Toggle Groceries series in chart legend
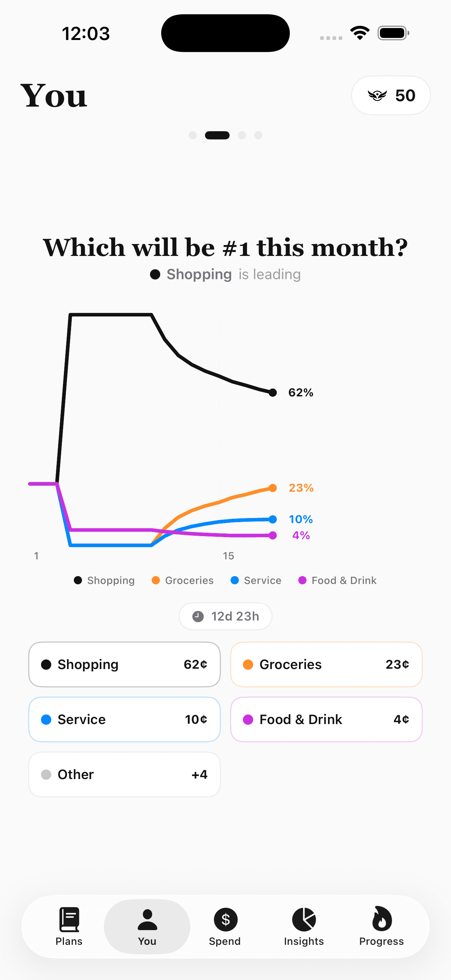The image size is (451, 980). tap(182, 581)
